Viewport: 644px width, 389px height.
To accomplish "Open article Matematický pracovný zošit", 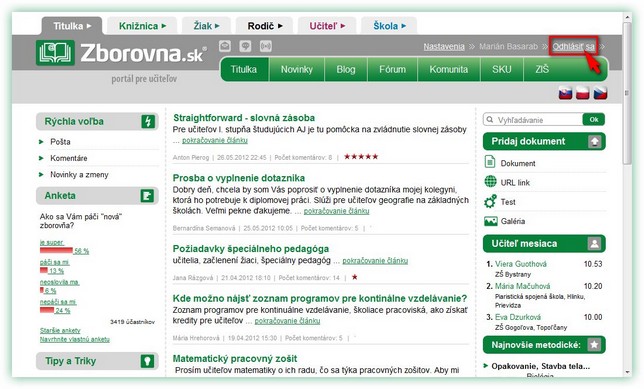I will pyautogui.click(x=235, y=359).
